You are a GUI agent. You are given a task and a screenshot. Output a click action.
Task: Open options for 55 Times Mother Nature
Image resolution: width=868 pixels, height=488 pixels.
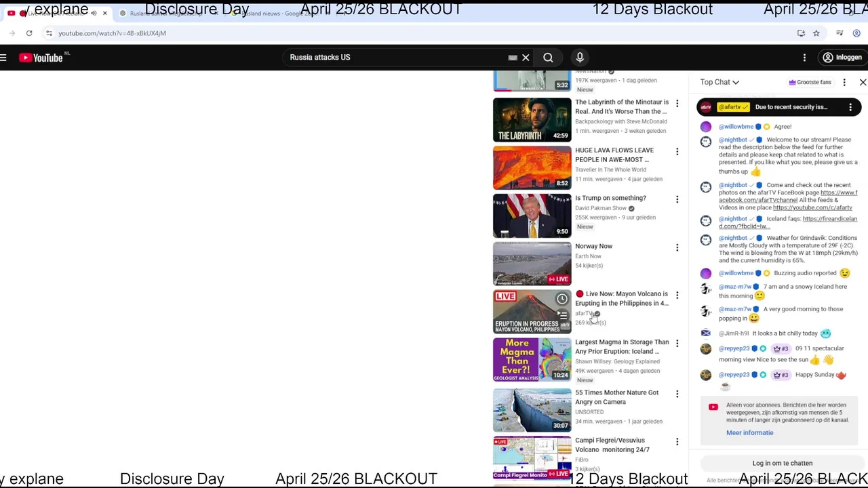677,394
